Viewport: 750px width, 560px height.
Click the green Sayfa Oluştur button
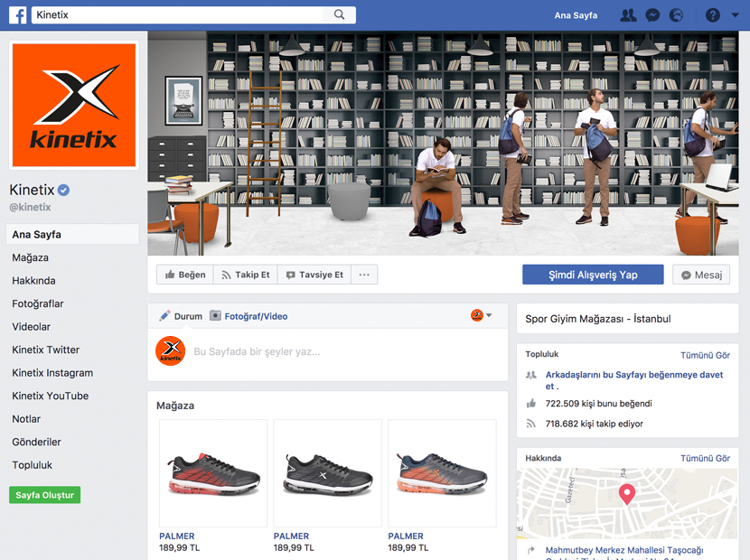coord(44,495)
